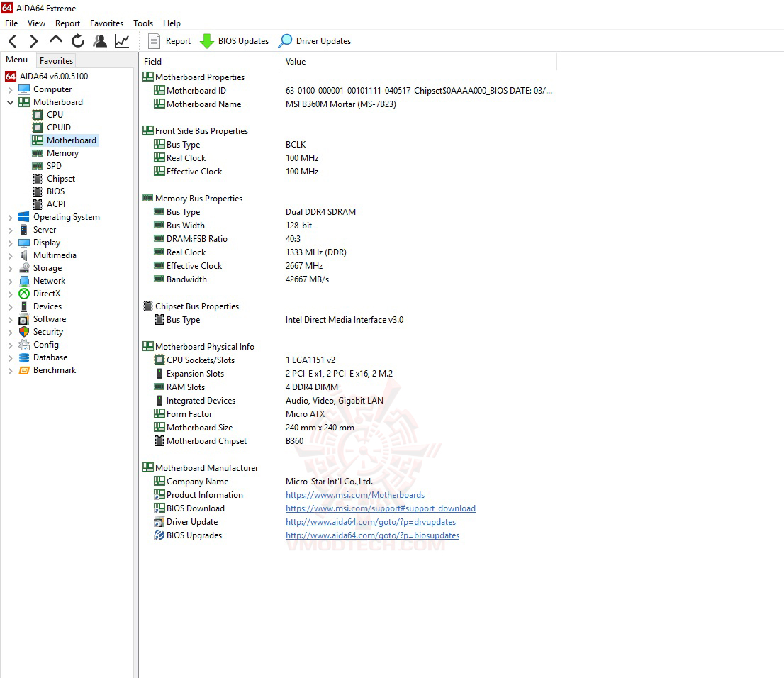The image size is (784, 678).
Task: Open the Favorites menu
Action: click(x=106, y=23)
